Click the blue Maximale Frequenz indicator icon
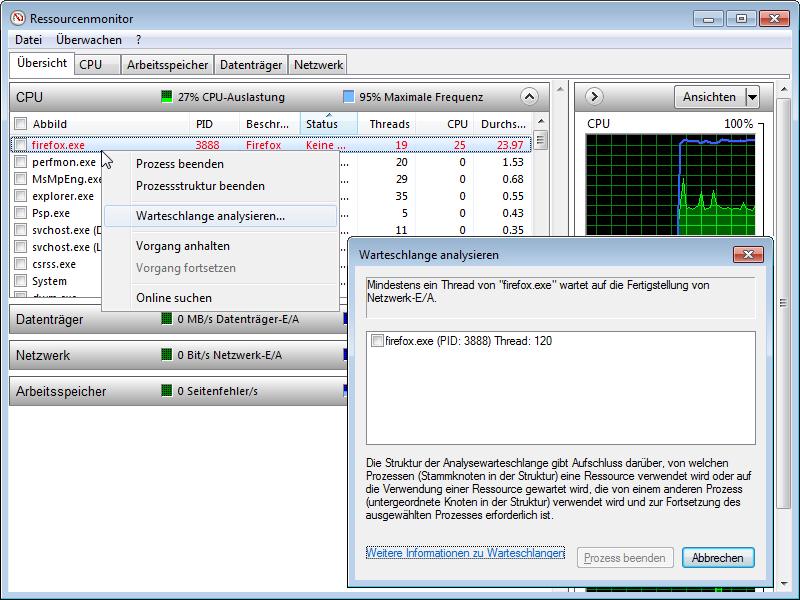 point(348,97)
